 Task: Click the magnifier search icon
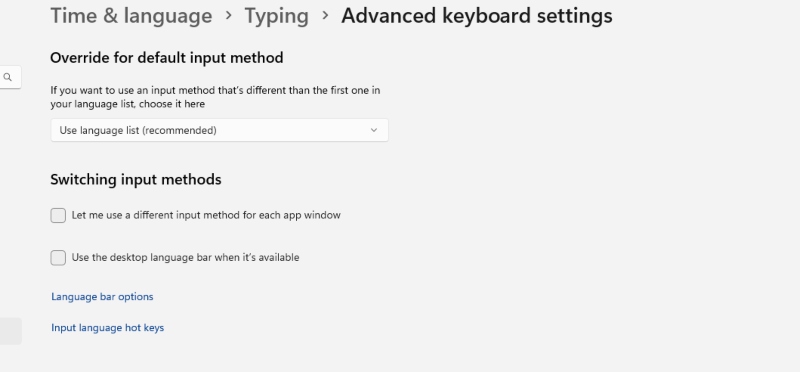coord(7,77)
